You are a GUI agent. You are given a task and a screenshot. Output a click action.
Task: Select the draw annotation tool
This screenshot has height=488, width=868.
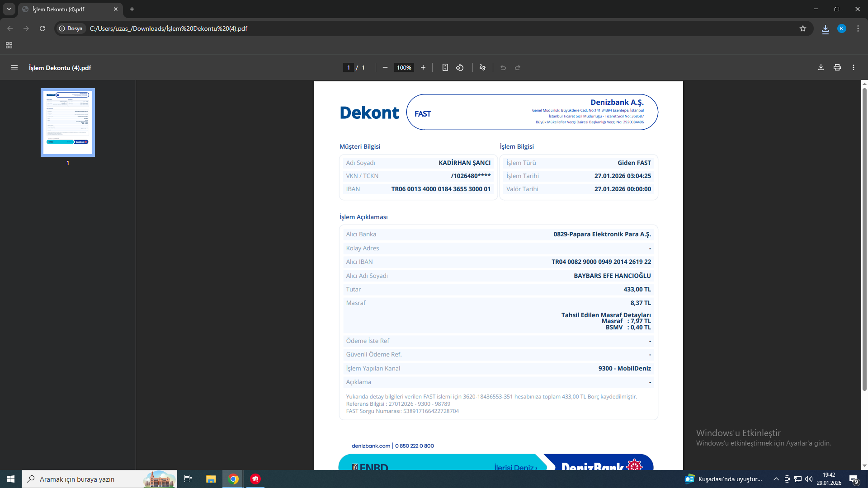pyautogui.click(x=483, y=68)
